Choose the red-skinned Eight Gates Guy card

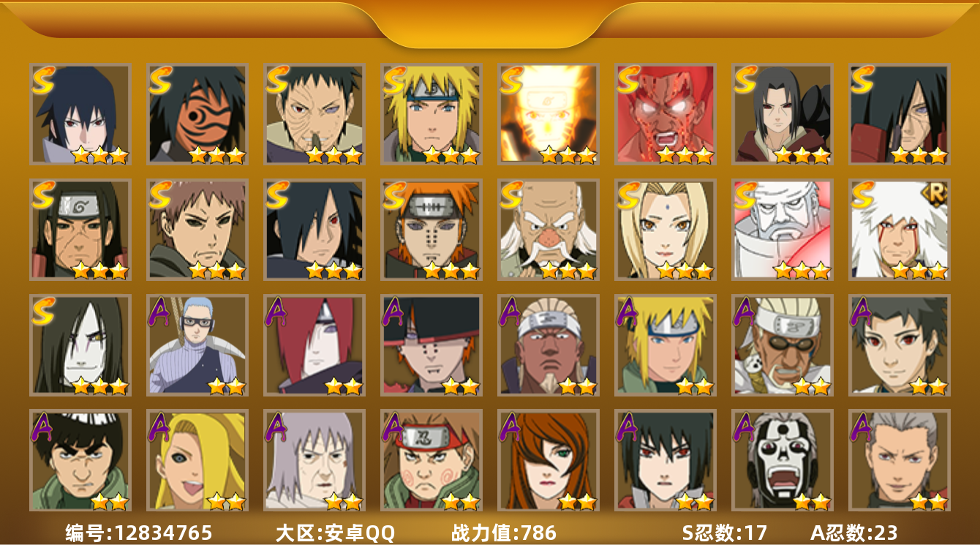click(x=665, y=113)
